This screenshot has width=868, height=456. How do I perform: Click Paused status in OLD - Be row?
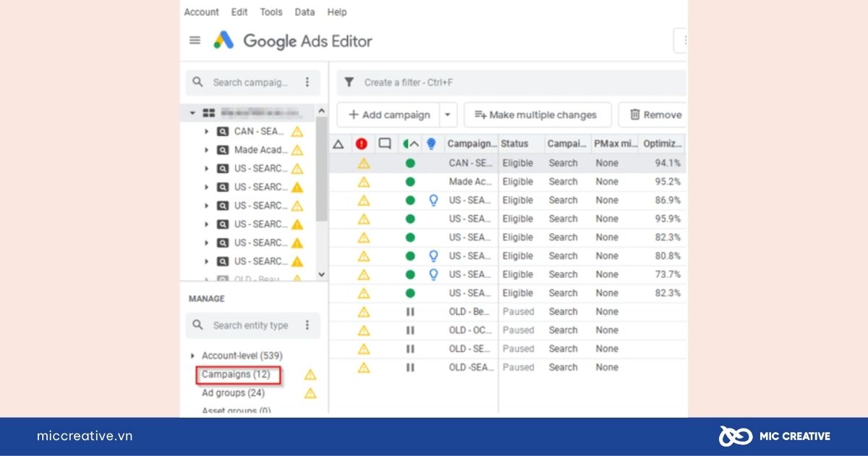click(x=519, y=312)
